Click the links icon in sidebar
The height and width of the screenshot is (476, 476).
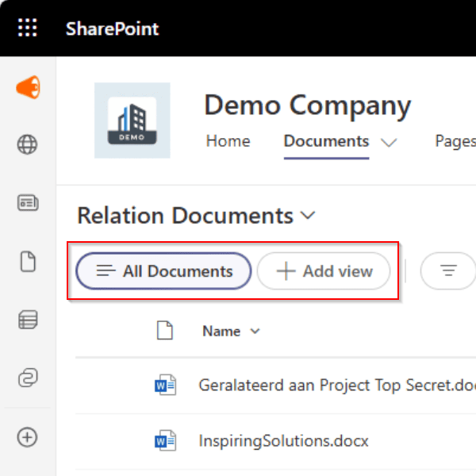click(28, 378)
